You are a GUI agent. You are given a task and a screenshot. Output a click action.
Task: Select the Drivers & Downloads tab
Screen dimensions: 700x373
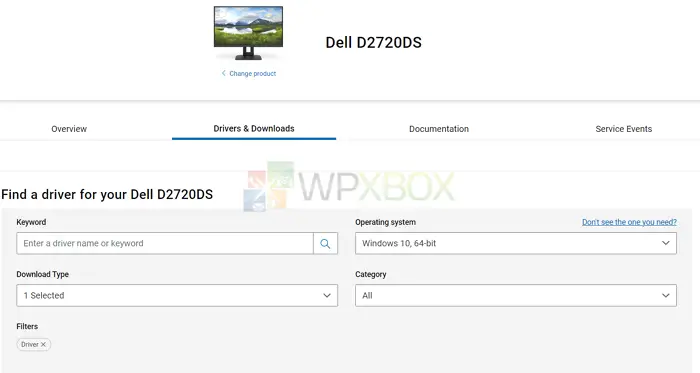(x=254, y=128)
